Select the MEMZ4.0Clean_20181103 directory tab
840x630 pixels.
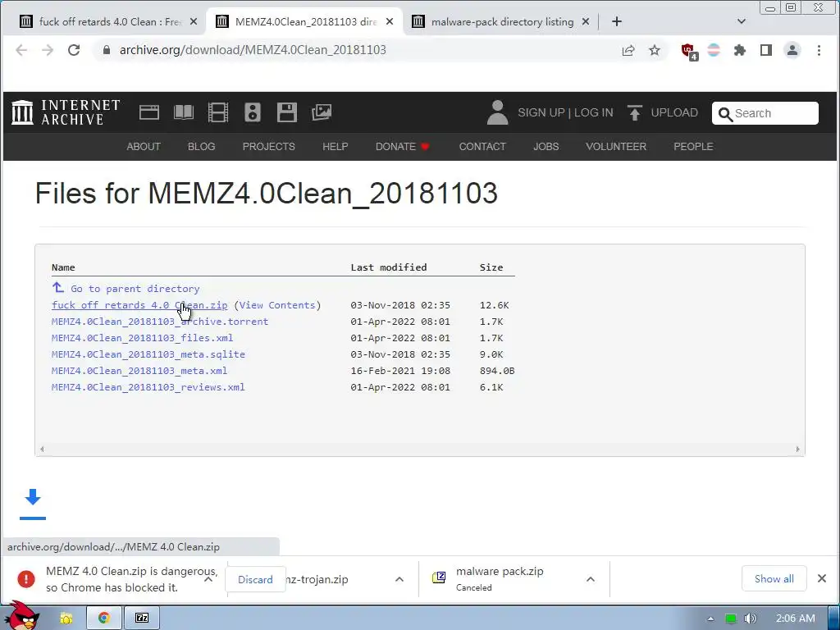[x=304, y=22]
